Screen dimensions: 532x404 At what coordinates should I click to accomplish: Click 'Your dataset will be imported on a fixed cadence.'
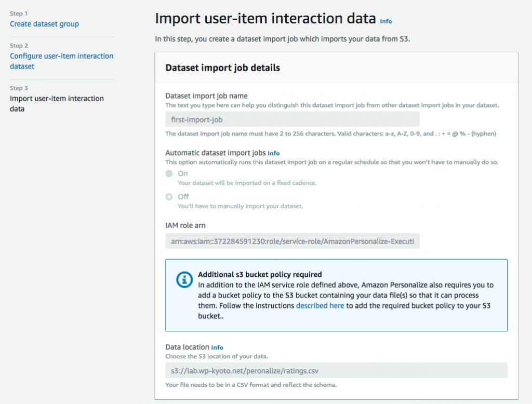[247, 183]
